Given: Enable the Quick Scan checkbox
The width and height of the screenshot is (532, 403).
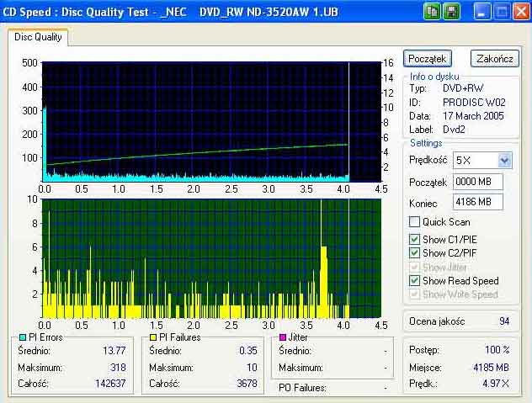Looking at the screenshot, I should (414, 222).
